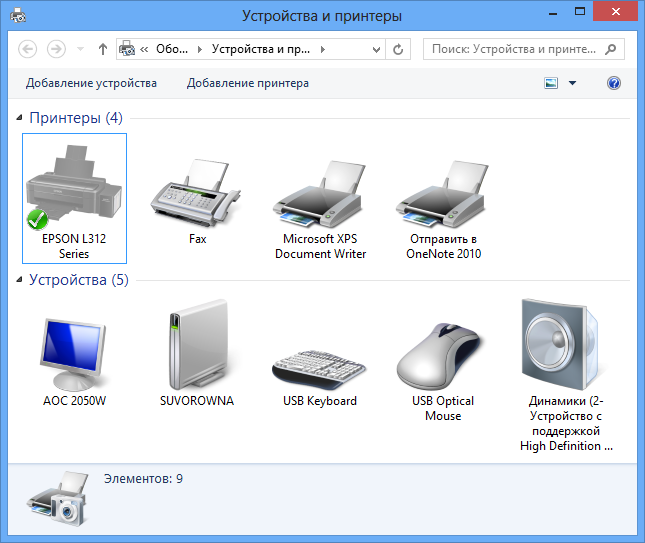Click the Устройства (5) group header
This screenshot has height=543, width=645.
(79, 280)
